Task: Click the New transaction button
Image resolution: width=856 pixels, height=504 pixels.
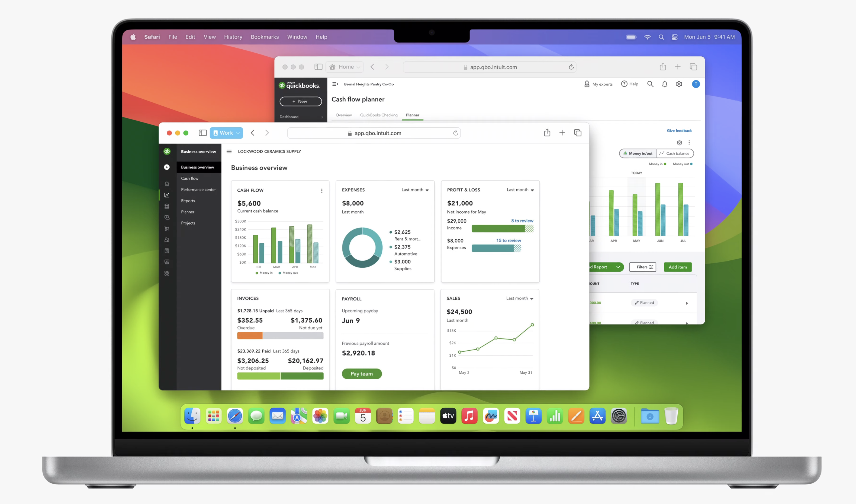Action: (x=300, y=101)
